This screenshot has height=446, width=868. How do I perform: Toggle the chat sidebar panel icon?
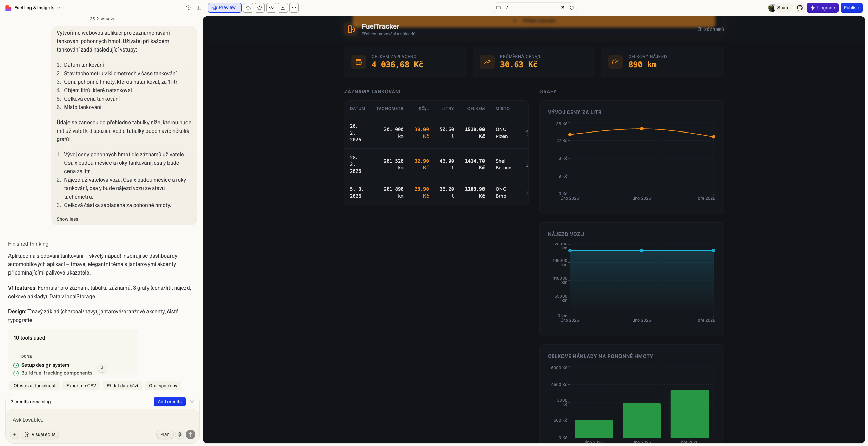coord(199,8)
